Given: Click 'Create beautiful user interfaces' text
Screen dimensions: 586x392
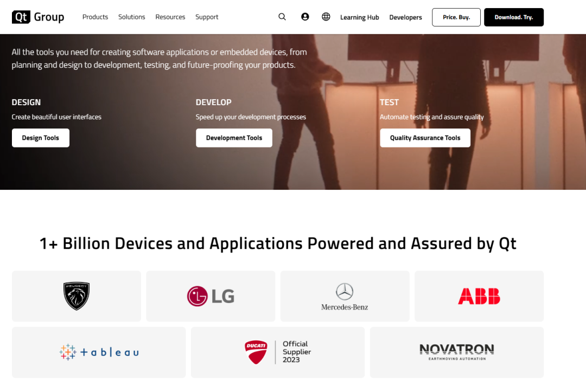Looking at the screenshot, I should click(56, 117).
